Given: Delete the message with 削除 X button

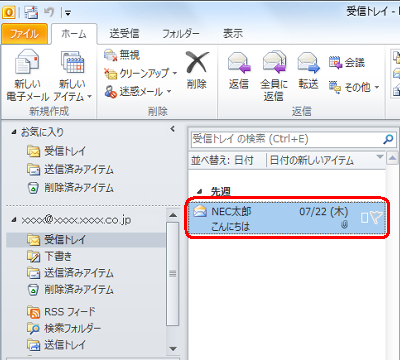Looking at the screenshot, I should tap(197, 70).
